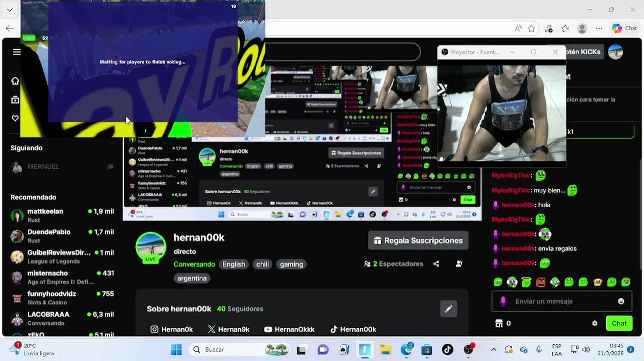Open the Kick hamburger sidebar menu
Screen dimensions: 644x361
click(x=17, y=52)
